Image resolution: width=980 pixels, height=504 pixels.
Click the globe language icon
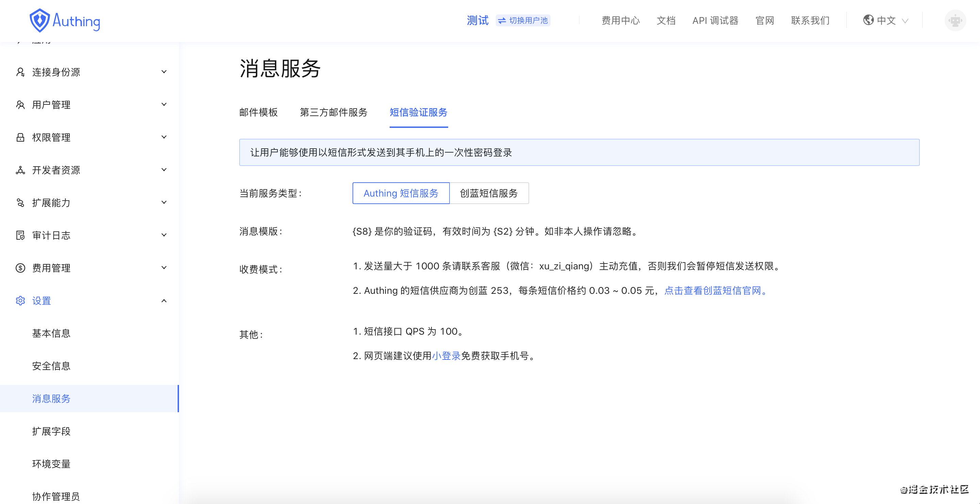(868, 20)
